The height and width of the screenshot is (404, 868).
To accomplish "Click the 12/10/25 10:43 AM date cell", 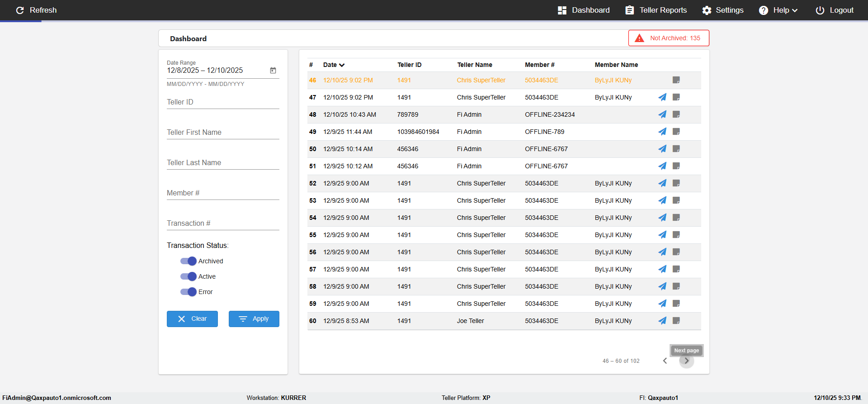I will (349, 114).
